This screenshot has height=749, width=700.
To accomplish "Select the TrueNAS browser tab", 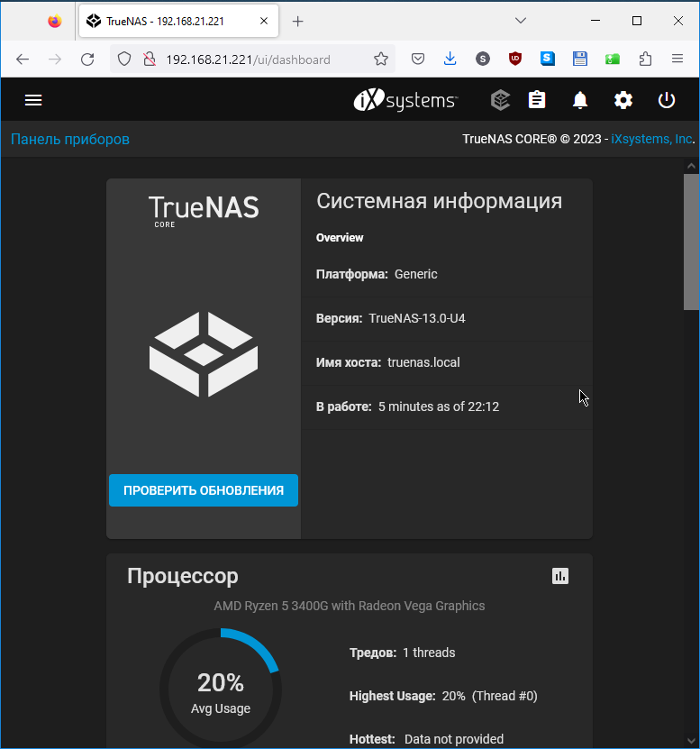I will point(167,22).
